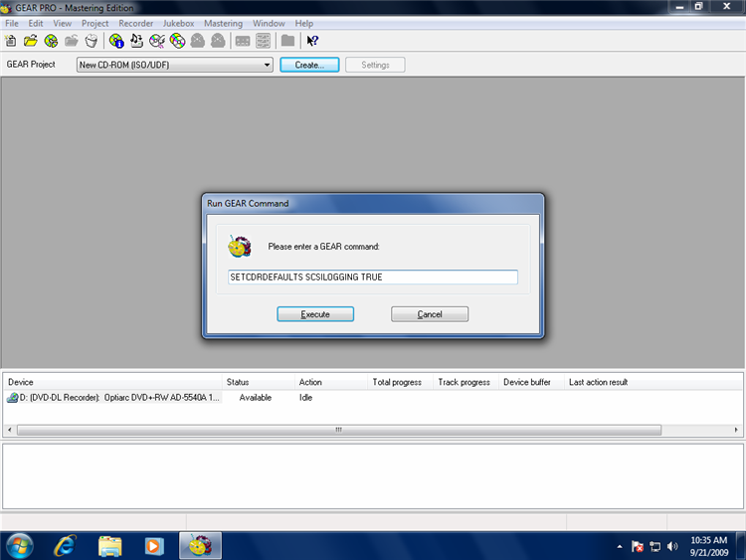The width and height of the screenshot is (746, 560).
Task: Show hidden system tray icons
Action: point(620,547)
